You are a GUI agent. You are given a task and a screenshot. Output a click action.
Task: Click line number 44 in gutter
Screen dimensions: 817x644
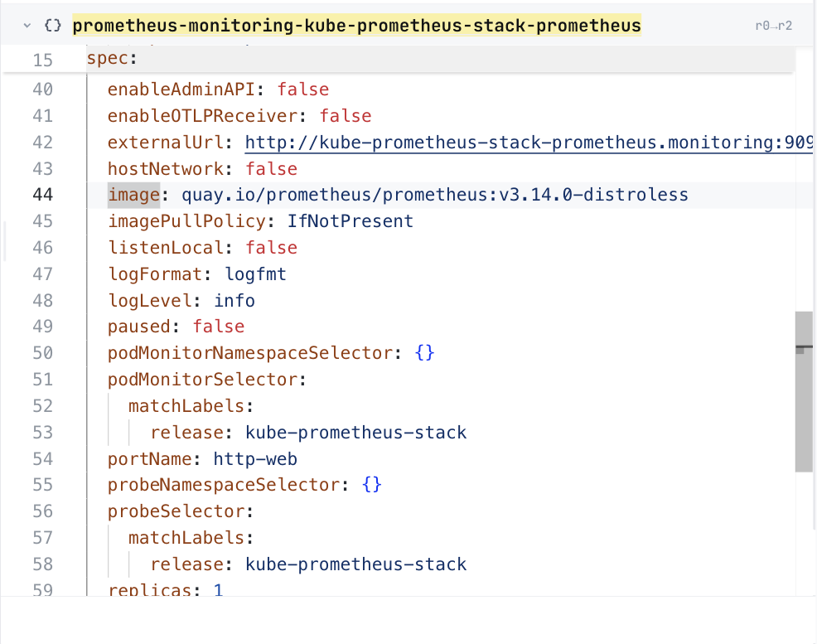coord(43,195)
